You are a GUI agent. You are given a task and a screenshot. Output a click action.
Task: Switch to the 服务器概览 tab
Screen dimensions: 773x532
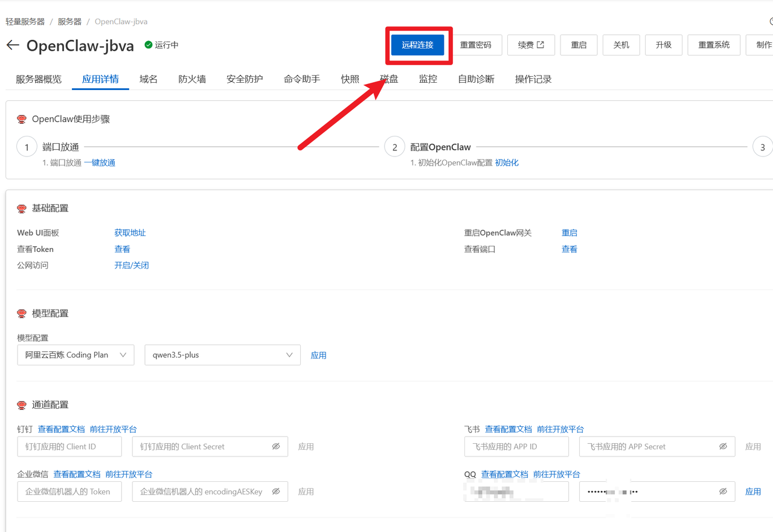[x=39, y=79]
